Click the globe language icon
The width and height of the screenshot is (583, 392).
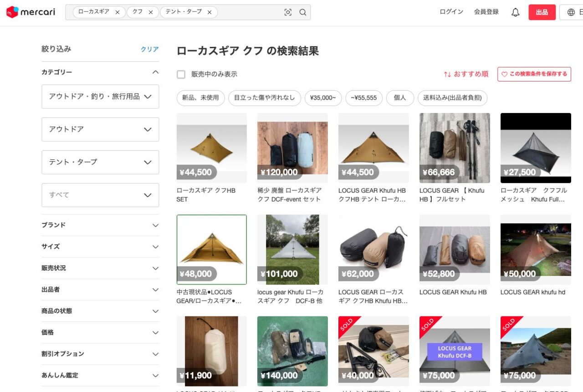[571, 12]
